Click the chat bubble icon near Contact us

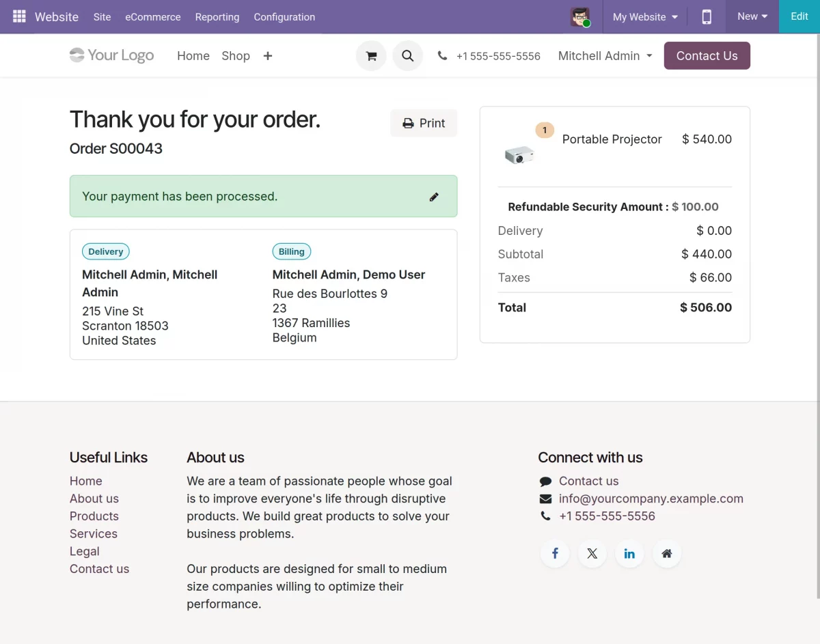coord(545,481)
